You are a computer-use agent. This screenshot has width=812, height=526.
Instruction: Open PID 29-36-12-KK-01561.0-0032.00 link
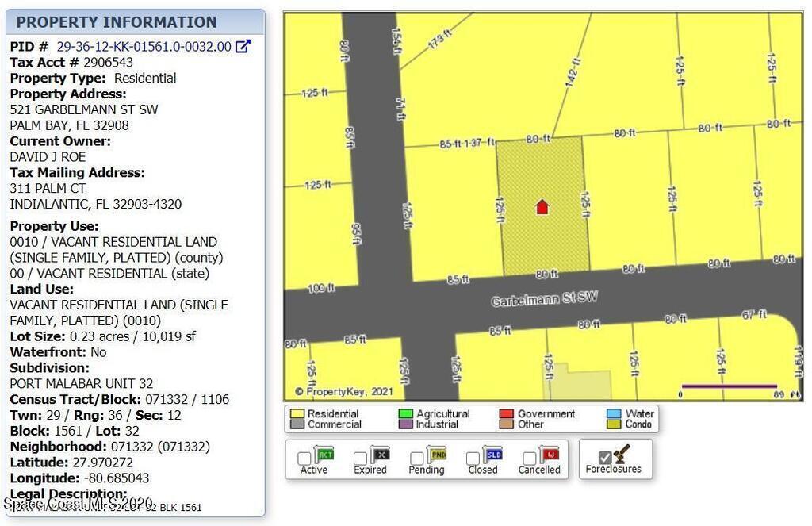(x=144, y=47)
